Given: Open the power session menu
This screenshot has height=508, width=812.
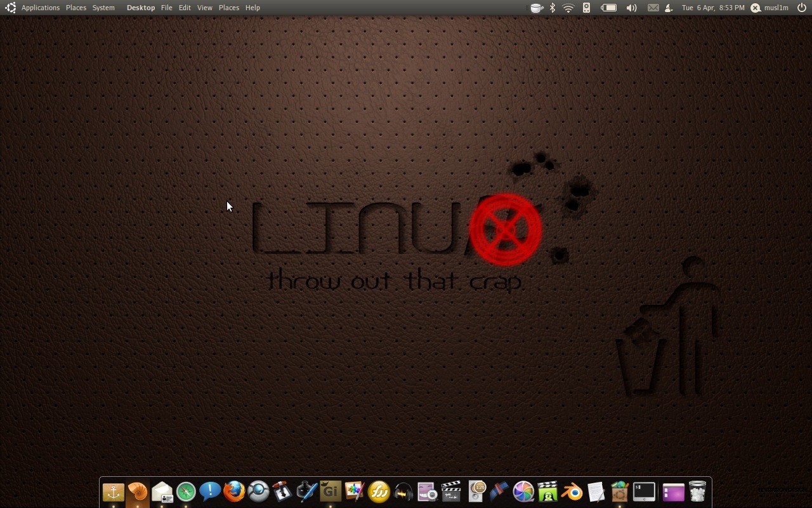Looking at the screenshot, I should pyautogui.click(x=802, y=8).
